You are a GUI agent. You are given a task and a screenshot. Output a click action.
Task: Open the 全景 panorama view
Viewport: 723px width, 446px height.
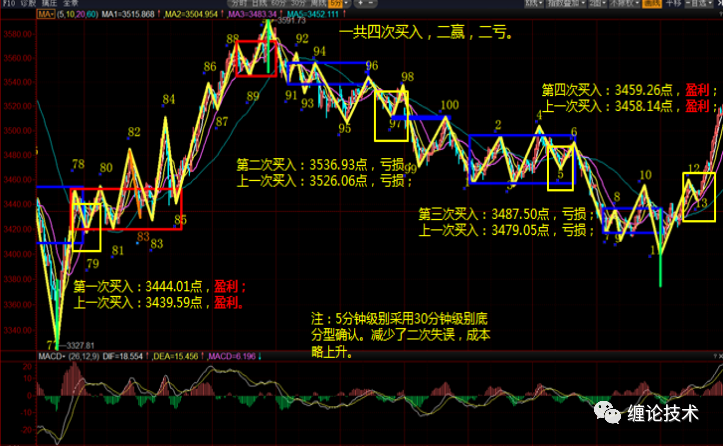pos(71,3)
